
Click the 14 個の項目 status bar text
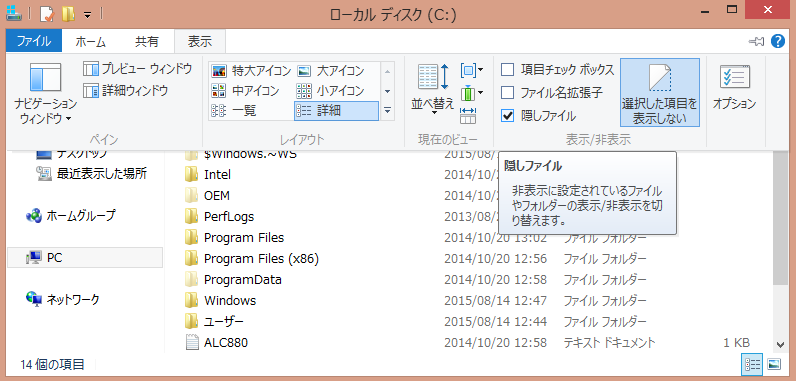[52, 364]
